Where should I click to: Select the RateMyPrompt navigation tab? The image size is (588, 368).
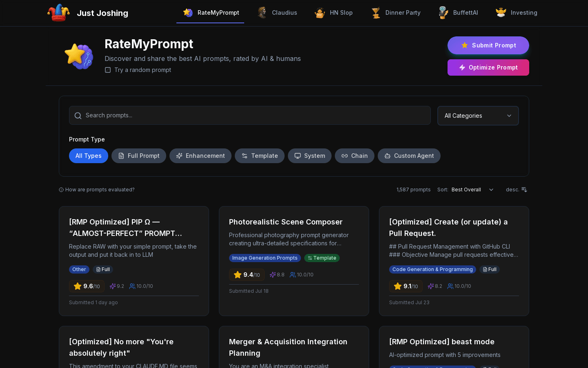[x=210, y=13]
